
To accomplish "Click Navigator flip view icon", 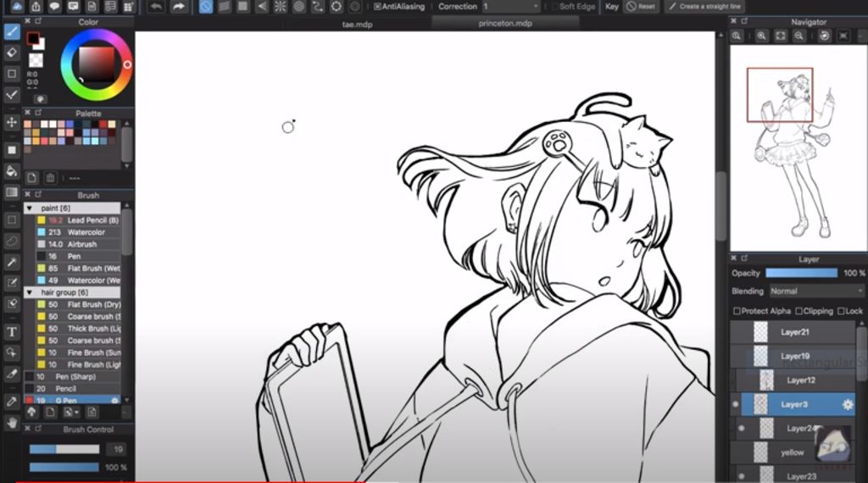I will click(843, 36).
